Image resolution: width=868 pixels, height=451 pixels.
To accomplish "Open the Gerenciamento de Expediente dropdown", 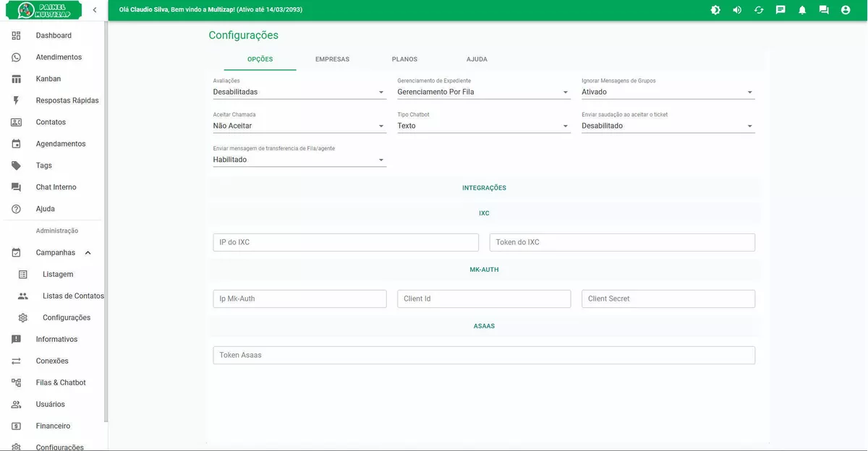I will [484, 92].
